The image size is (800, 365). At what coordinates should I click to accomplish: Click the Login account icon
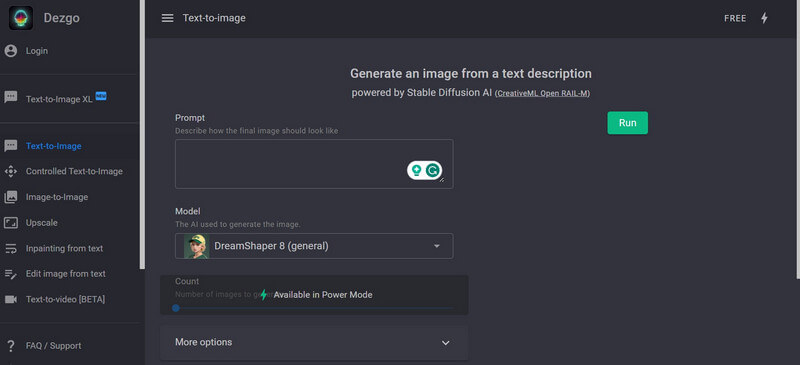click(x=11, y=51)
